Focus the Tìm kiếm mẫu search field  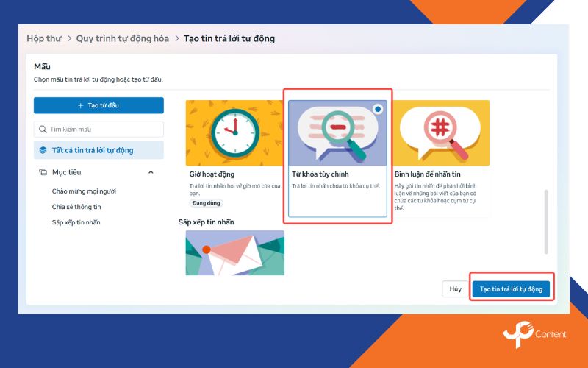coord(103,129)
